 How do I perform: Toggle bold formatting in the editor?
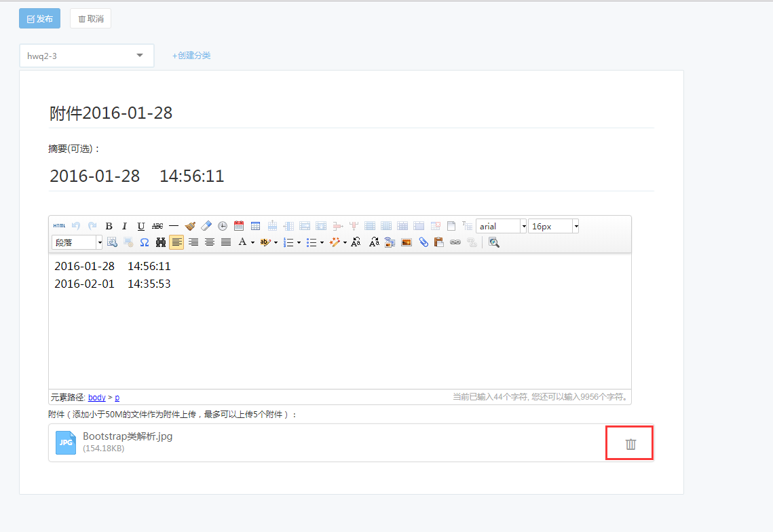[x=109, y=226]
